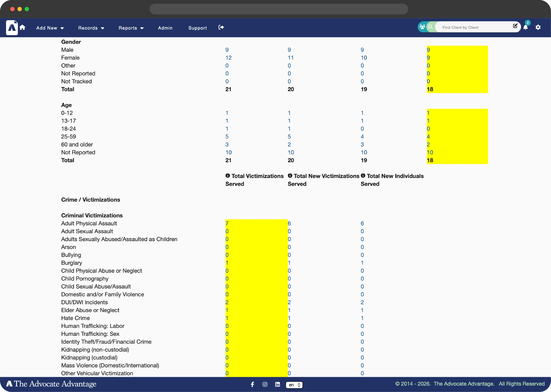
Task: Open Female count 10 in third column
Action: pos(364,58)
